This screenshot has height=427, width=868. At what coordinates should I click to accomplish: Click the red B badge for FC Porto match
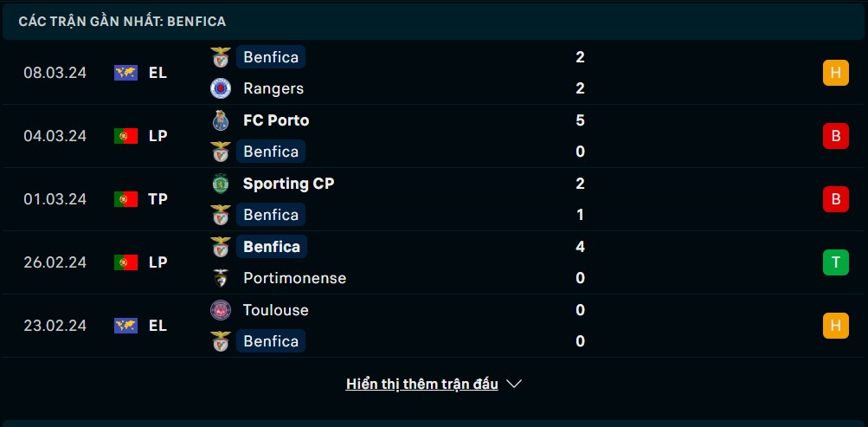836,136
